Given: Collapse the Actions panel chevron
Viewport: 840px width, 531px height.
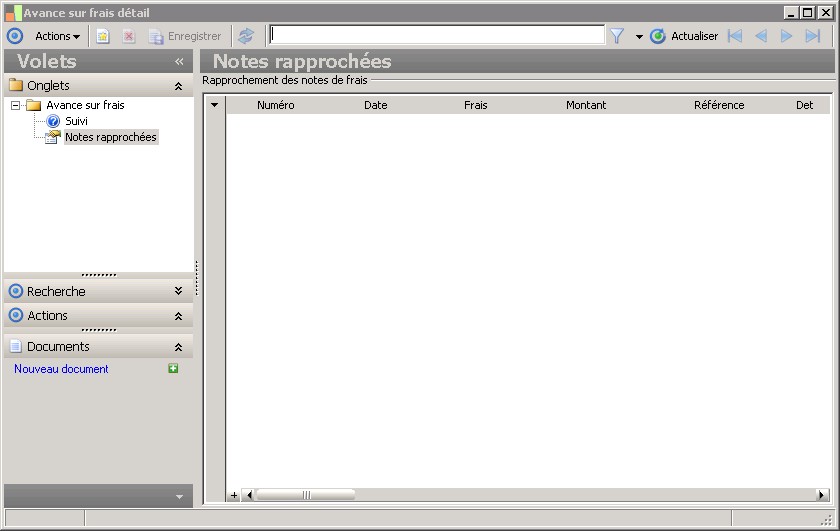Looking at the screenshot, I should tap(178, 316).
